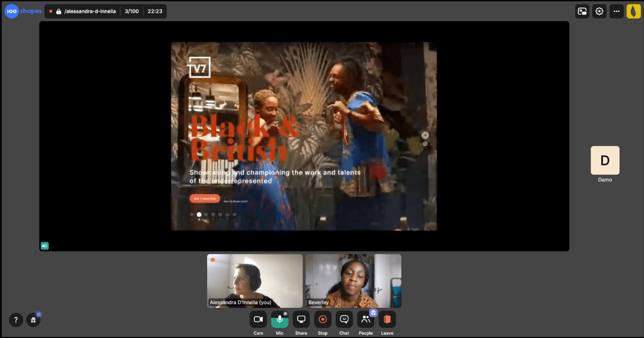Mute microphone using the Mic button
Screen dimensions: 644x338
(x=280, y=319)
